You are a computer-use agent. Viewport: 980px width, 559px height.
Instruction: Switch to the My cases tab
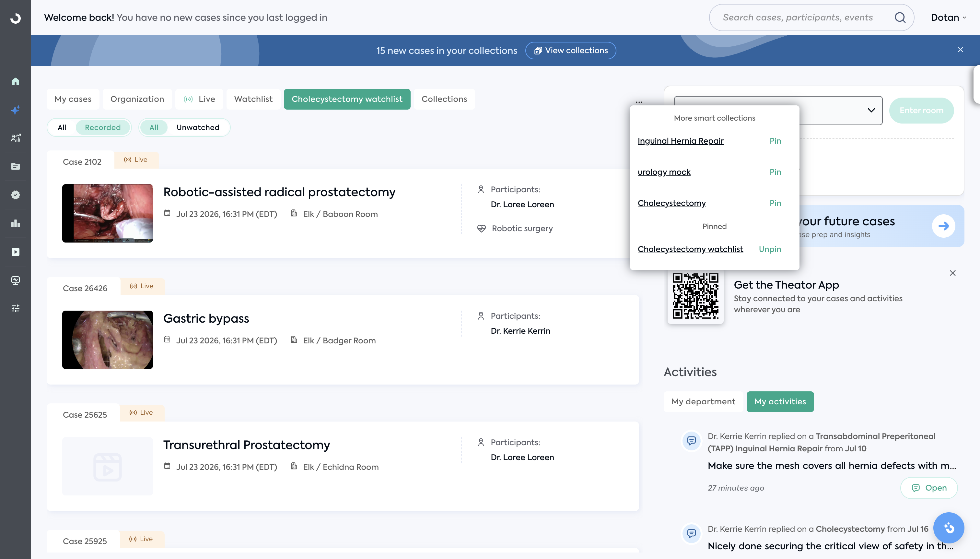click(x=73, y=99)
